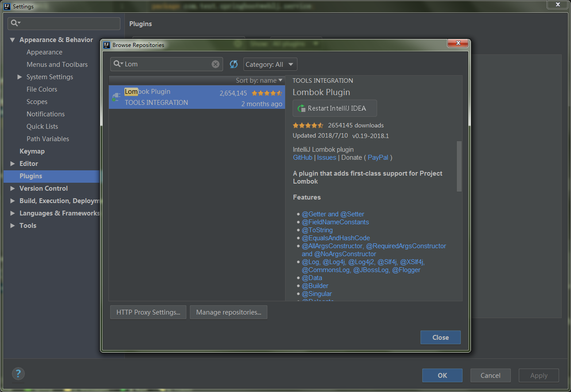Select Appearance in settings tree
Viewport: 571px width, 392px height.
pyautogui.click(x=44, y=52)
